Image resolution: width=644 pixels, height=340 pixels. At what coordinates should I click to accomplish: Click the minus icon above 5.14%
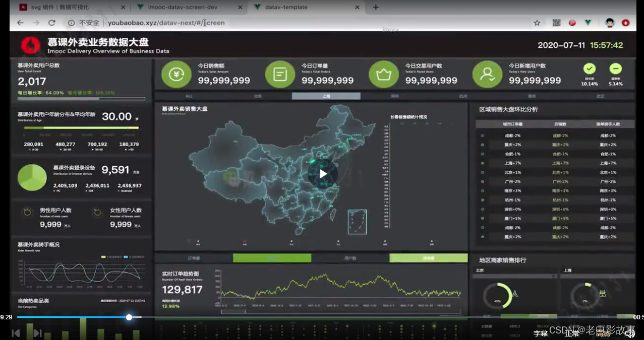pos(615,69)
